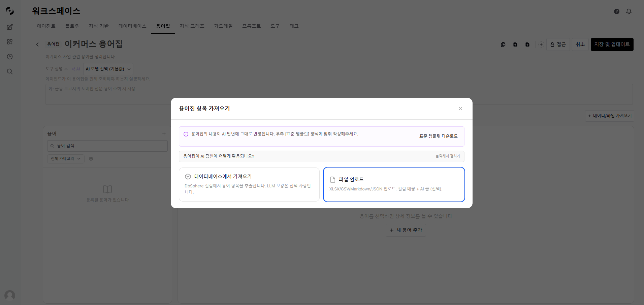Click the plus icon in 용어 panel header
Image resolution: width=644 pixels, height=305 pixels.
[164, 134]
